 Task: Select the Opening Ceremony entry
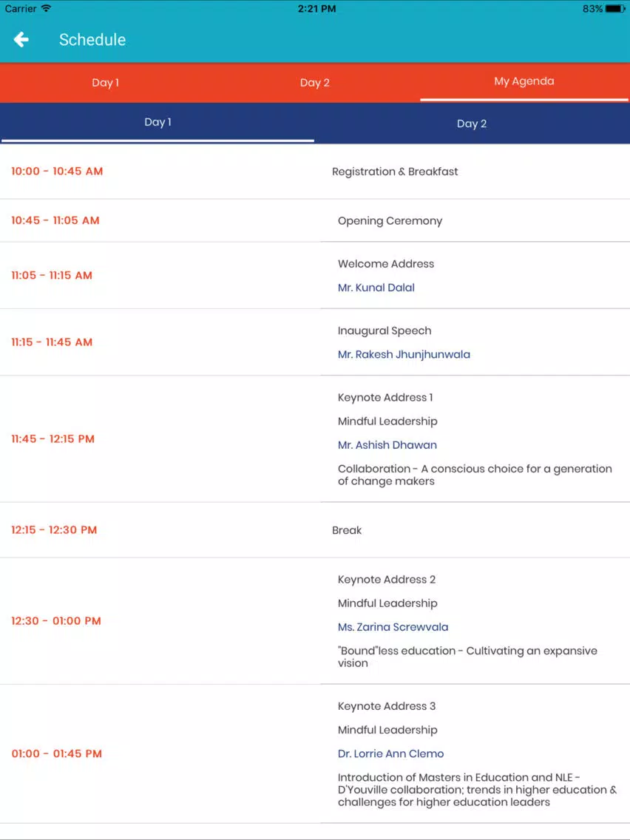tap(390, 221)
